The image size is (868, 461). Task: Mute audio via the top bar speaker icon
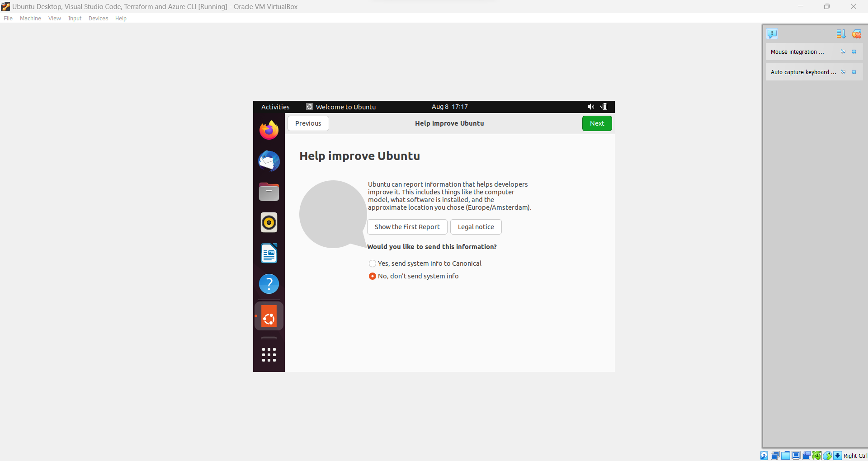tap(590, 107)
